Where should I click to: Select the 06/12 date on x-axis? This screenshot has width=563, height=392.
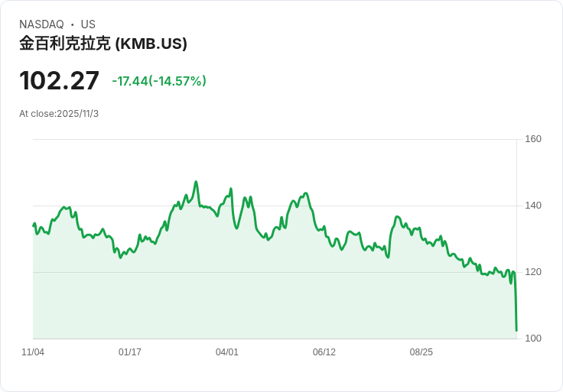point(324,352)
